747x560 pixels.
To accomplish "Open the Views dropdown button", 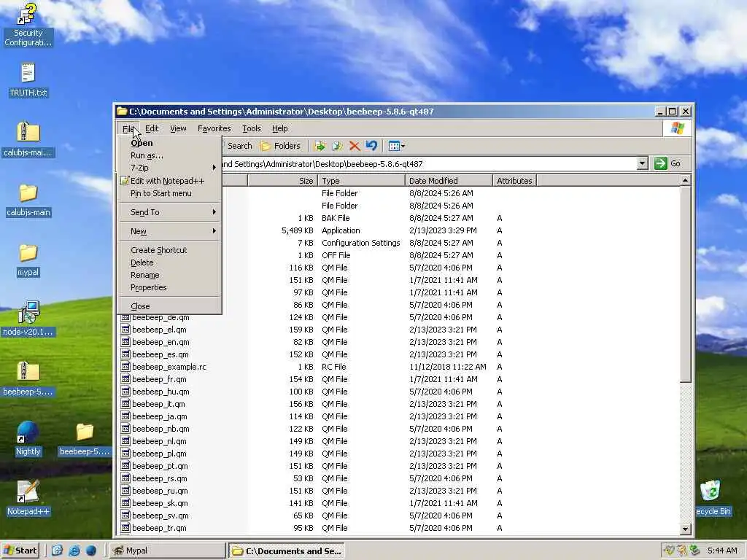I will point(396,146).
